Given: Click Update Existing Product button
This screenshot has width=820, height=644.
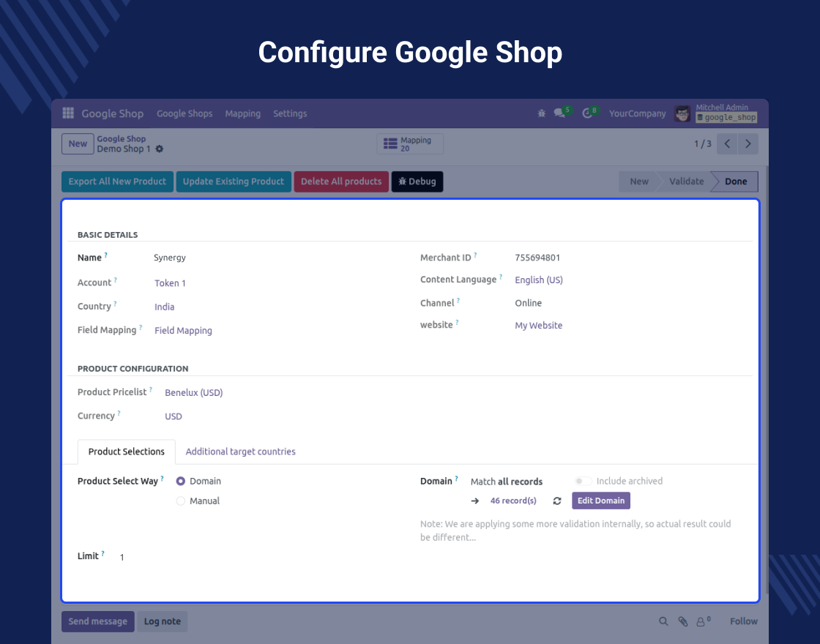Looking at the screenshot, I should (234, 181).
